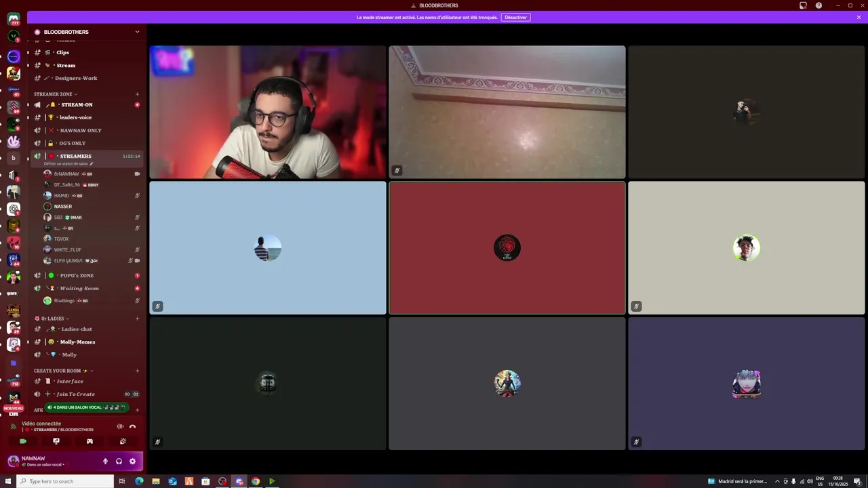
Task: Add a channel to CREATE YOUR ROOM
Action: [x=137, y=371]
